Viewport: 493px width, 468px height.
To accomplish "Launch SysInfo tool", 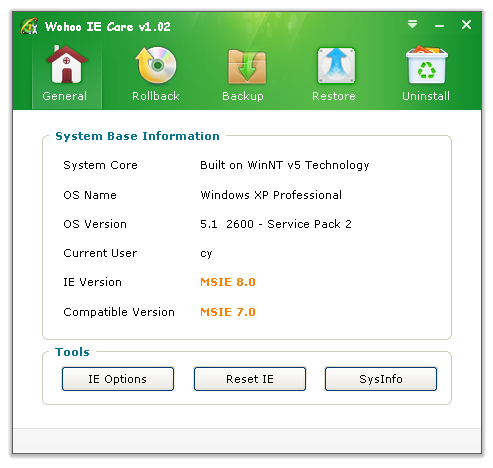I will pyautogui.click(x=381, y=379).
